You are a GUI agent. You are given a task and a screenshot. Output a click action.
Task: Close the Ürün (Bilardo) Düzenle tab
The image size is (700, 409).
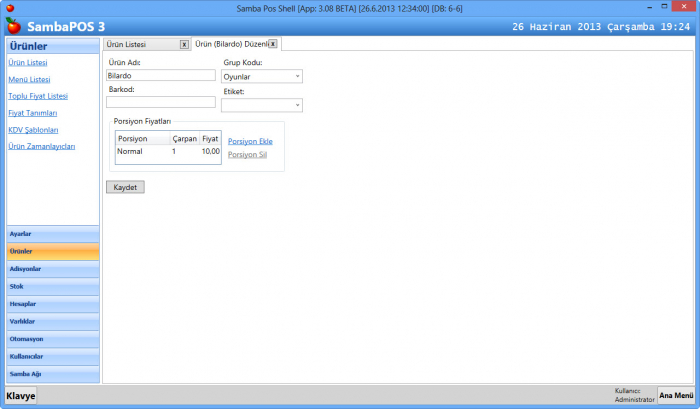tap(273, 44)
